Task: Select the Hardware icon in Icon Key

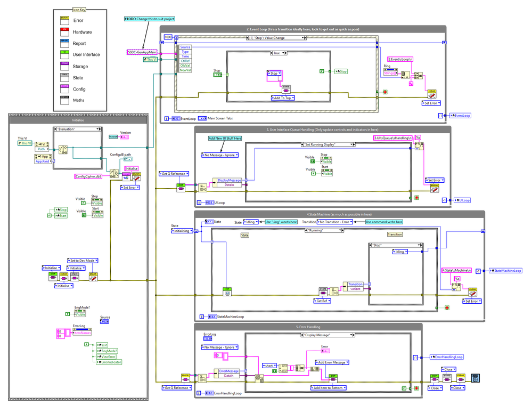Action: 64,32
